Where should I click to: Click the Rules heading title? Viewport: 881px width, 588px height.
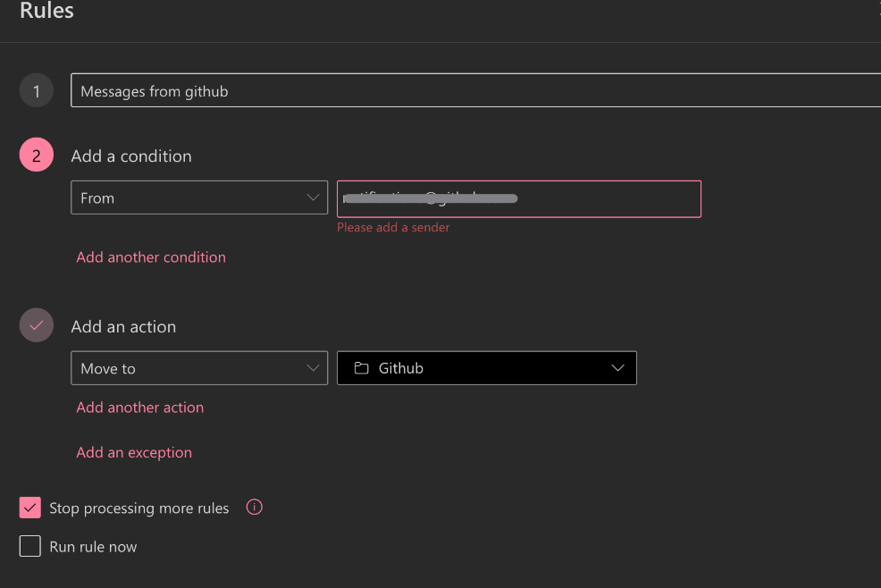(x=46, y=12)
